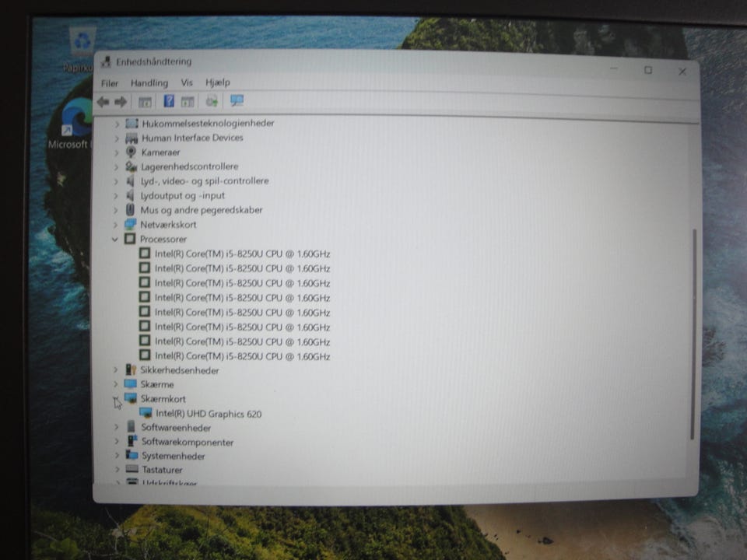747x560 pixels.
Task: Select the Skærmkort display adapter icon
Action: coord(131,398)
